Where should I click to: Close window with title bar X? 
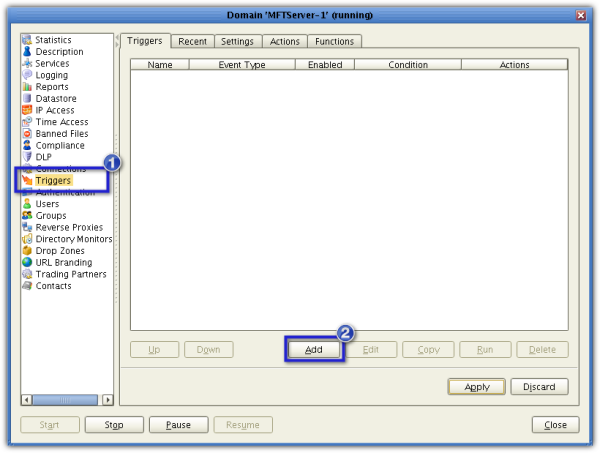[x=581, y=15]
